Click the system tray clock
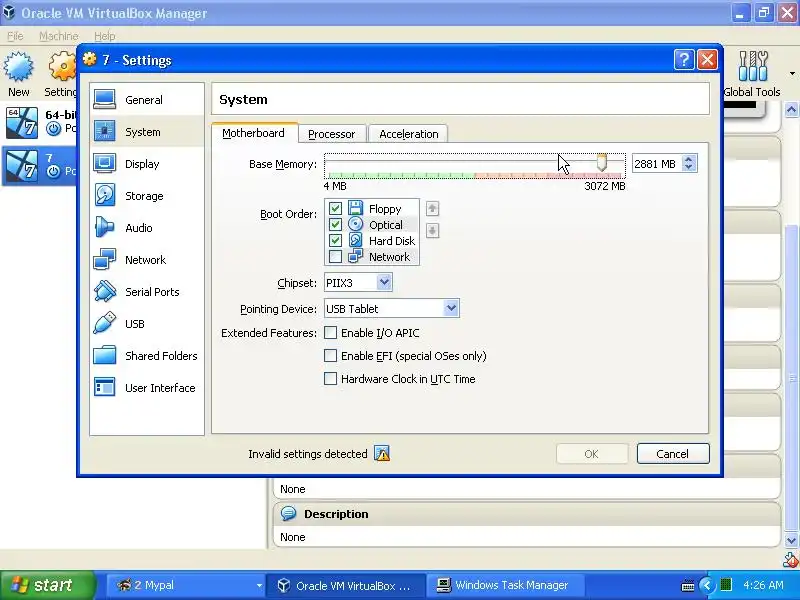Image resolution: width=800 pixels, height=600 pixels. (x=764, y=585)
